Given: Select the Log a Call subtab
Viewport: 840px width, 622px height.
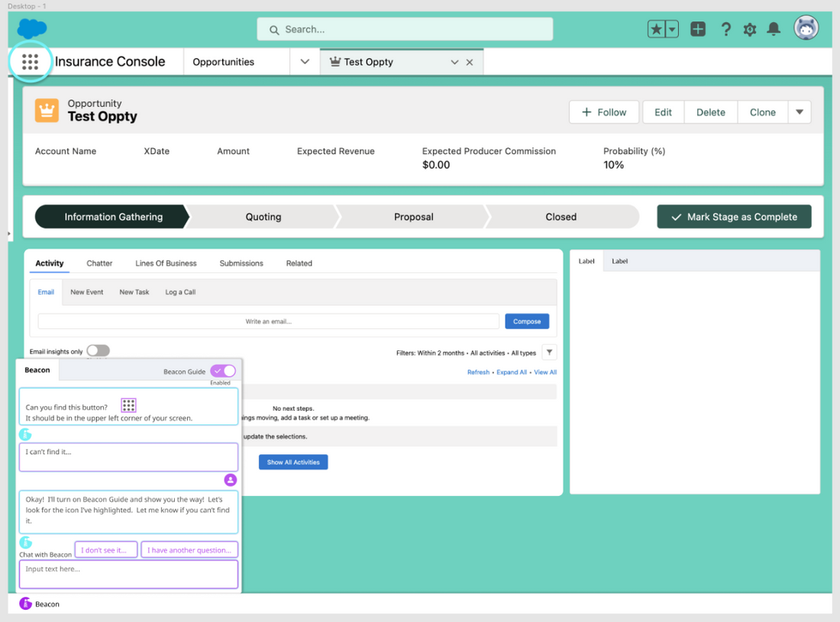Looking at the screenshot, I should point(180,292).
